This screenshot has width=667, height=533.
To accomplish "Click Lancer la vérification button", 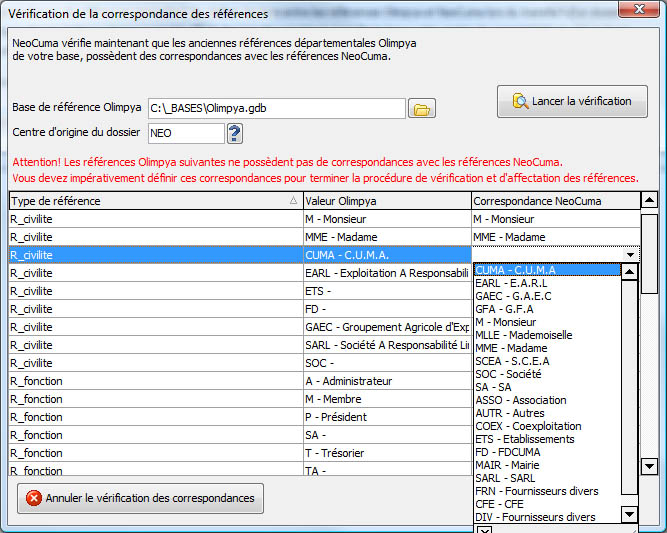I will tap(572, 101).
